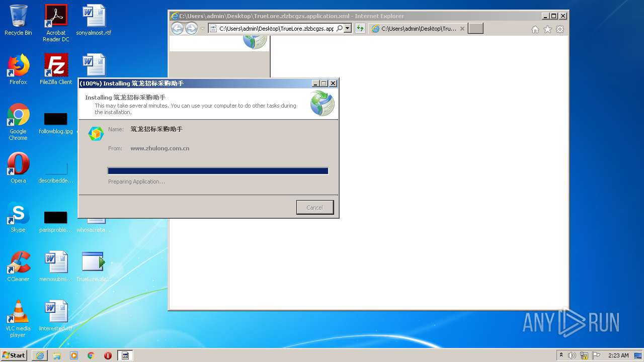Click Internet Explorer back arrow
The height and width of the screenshot is (362, 644).
tap(177, 29)
